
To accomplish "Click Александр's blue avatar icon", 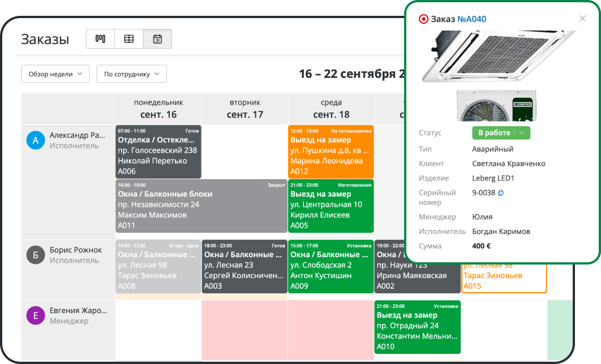I will point(36,141).
